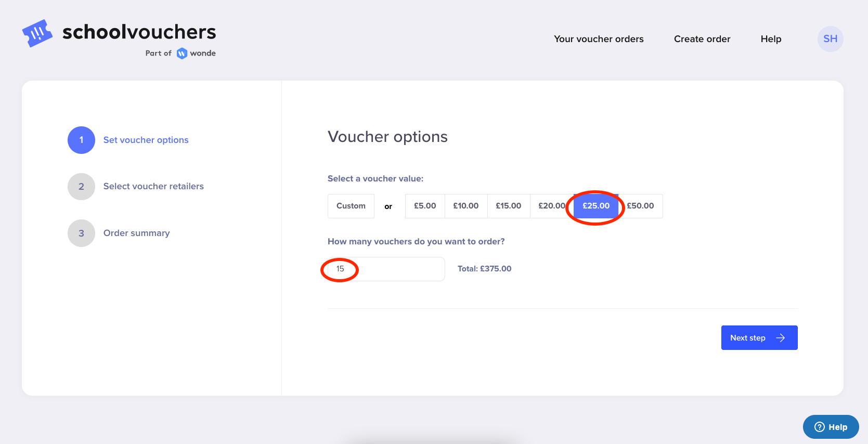868x444 pixels.
Task: Choose the £15.00 voucher value
Action: (x=509, y=206)
